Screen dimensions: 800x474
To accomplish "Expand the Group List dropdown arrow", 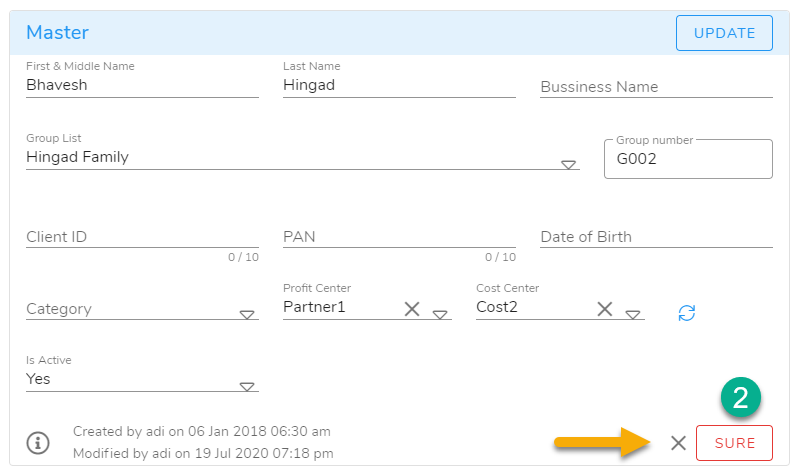I will [x=568, y=165].
